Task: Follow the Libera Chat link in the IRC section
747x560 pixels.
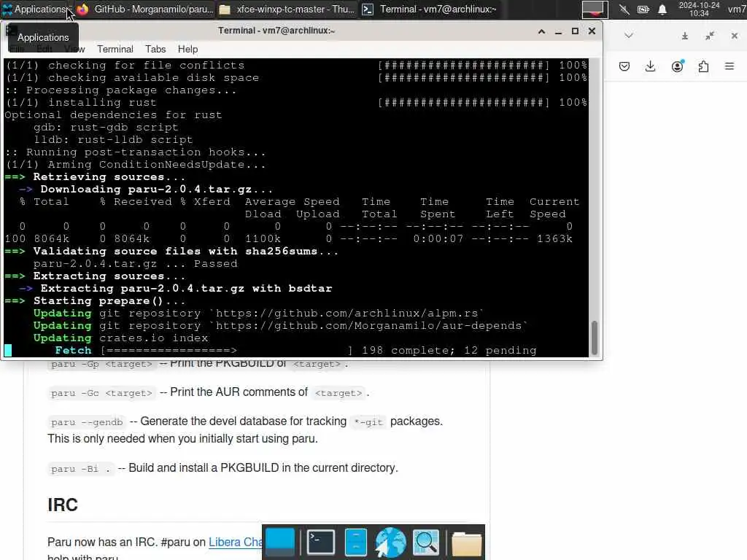Action: 236,542
